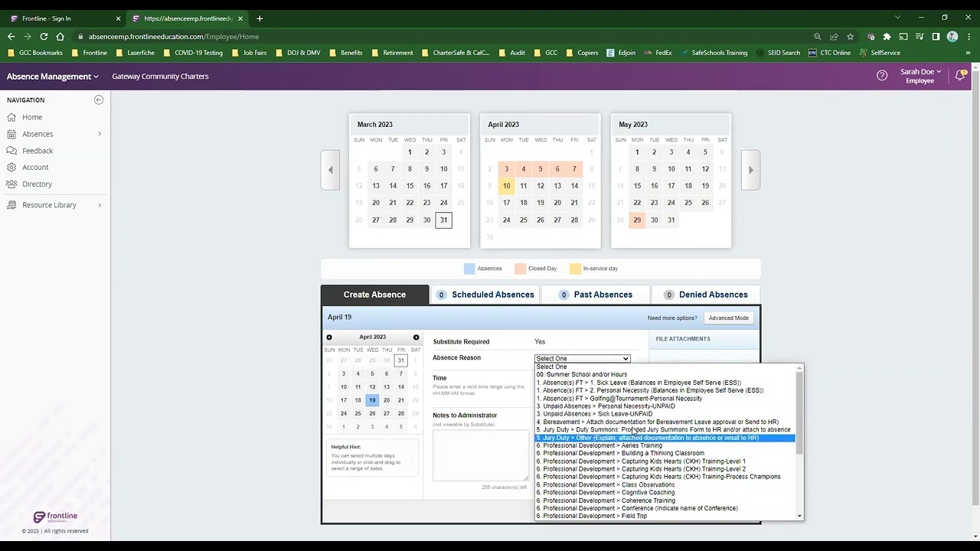This screenshot has height=551, width=980.
Task: Click the Advanced Mode button
Action: point(728,318)
